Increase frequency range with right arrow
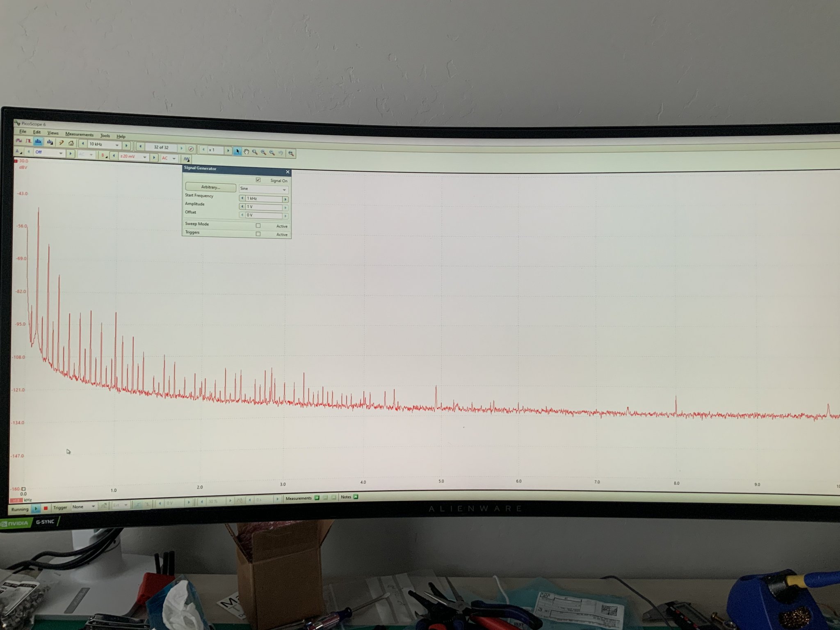Screen dimensions: 840x630 pos(126,145)
